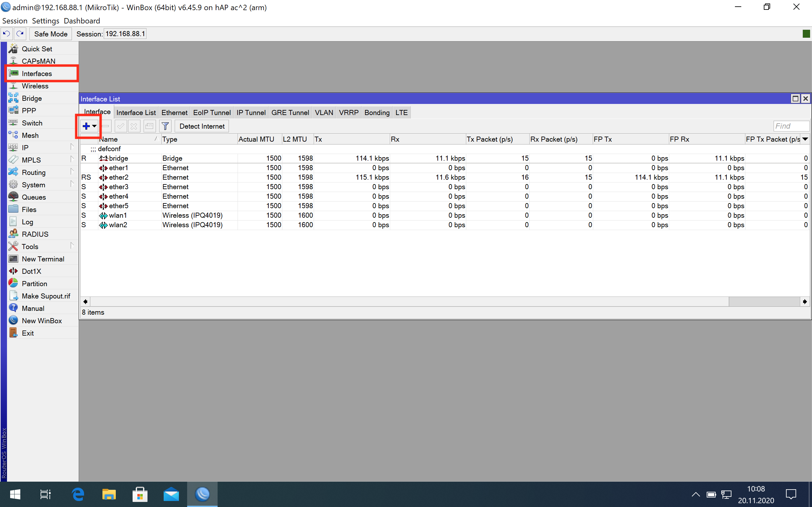Open the dropdown arrow beside the plus button
Image resolution: width=812 pixels, height=507 pixels.
(95, 126)
